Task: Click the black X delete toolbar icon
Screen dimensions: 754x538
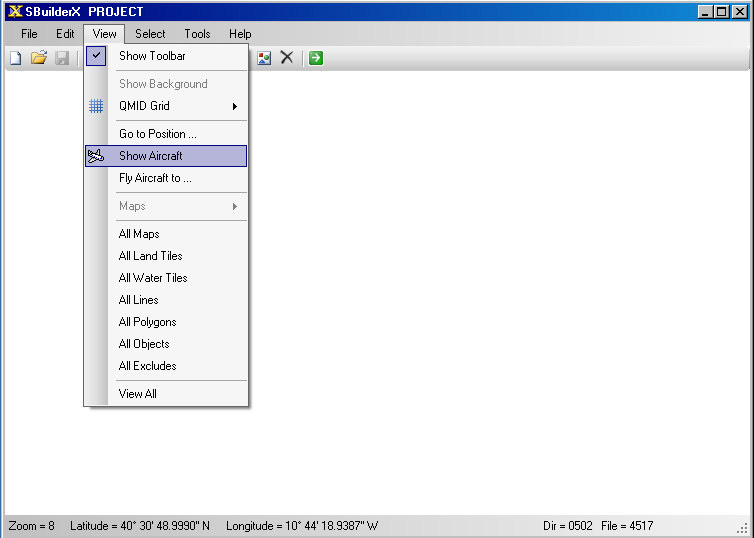Action: [x=287, y=58]
